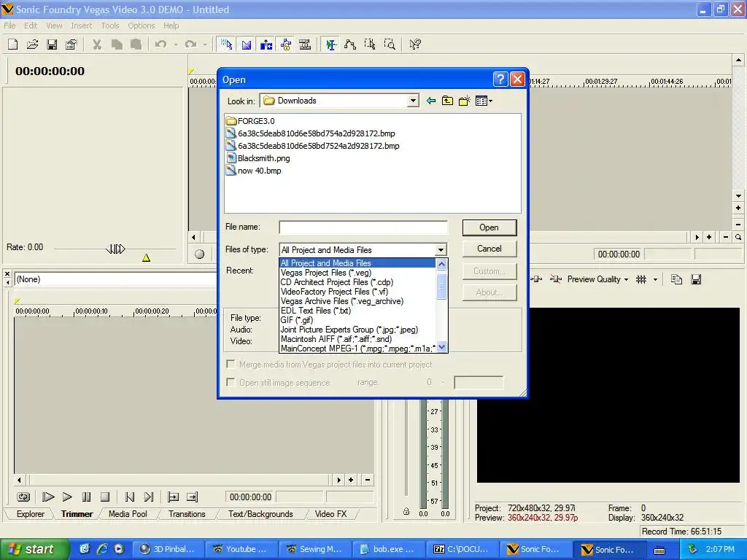Select the now 40.bmp file
Viewport: 747px width, 560px height.
pos(253,171)
